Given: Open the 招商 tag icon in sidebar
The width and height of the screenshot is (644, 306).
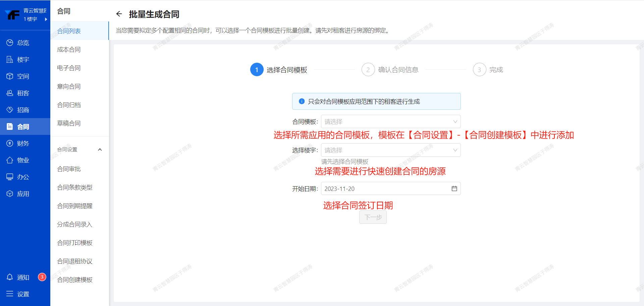Looking at the screenshot, I should tap(10, 110).
